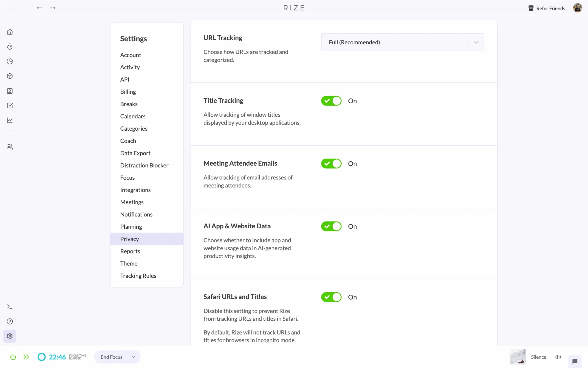This screenshot has width=588, height=368.
Task: Click the double chevron skip icon
Action: pyautogui.click(x=26, y=357)
